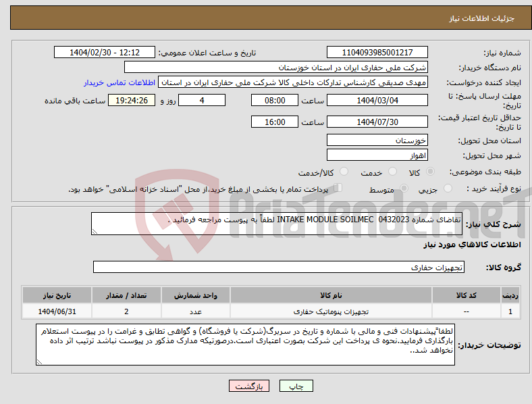532x404 pixels.
Task: Click the اطلاعات کالاهای مورد نیاز section title
Action: point(472,245)
